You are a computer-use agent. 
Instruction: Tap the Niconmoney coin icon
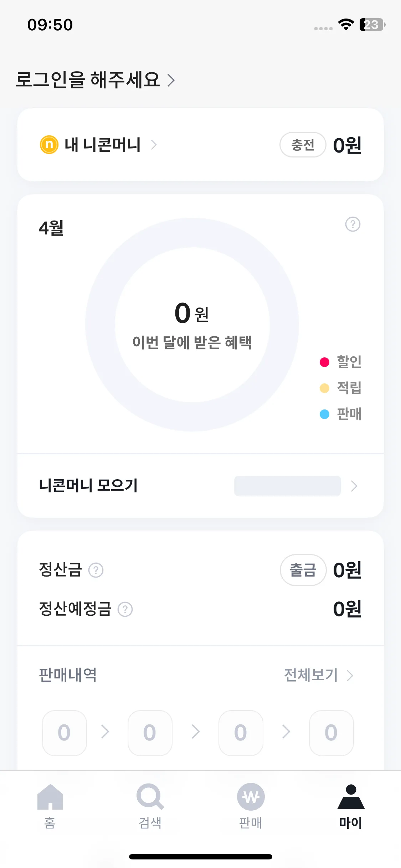49,145
